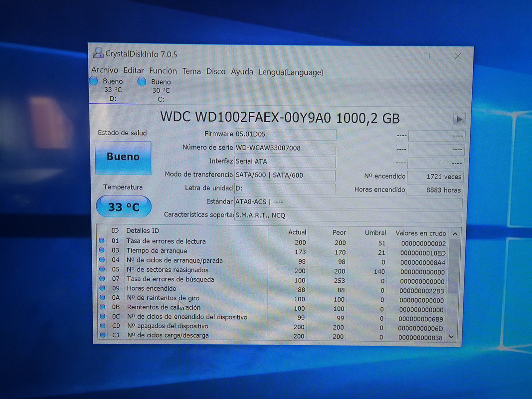Click the power-on count 1721 veces
Image resolution: width=532 pixels, height=399 pixels.
(x=435, y=177)
